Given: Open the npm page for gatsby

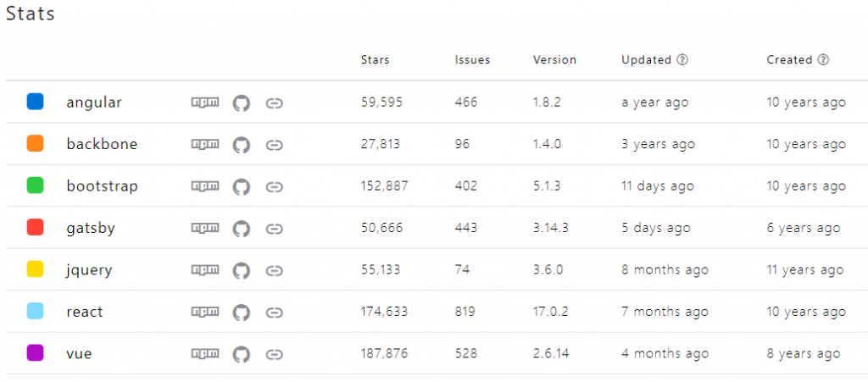Looking at the screenshot, I should point(204,229).
